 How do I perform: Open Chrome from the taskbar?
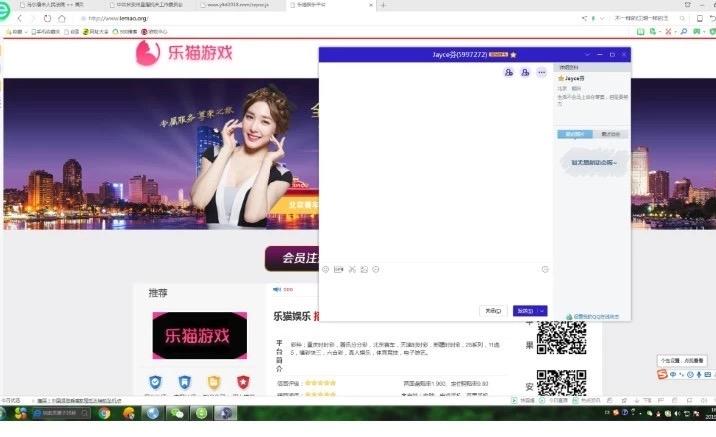pos(105,413)
